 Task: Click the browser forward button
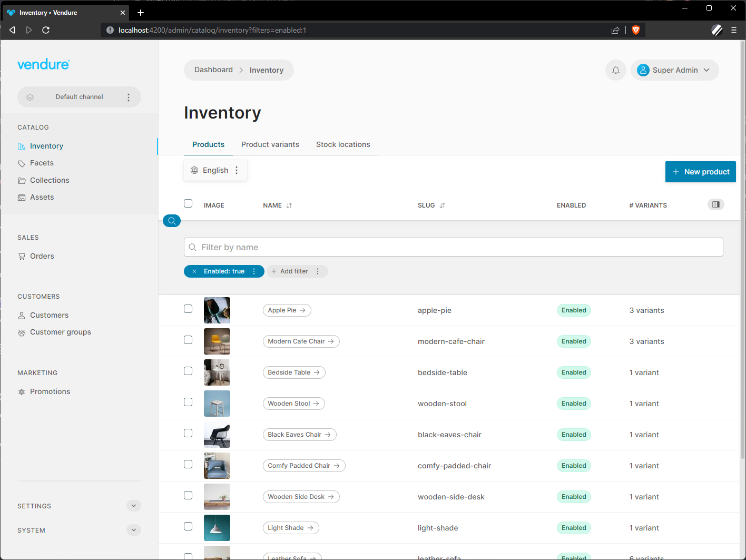29,30
